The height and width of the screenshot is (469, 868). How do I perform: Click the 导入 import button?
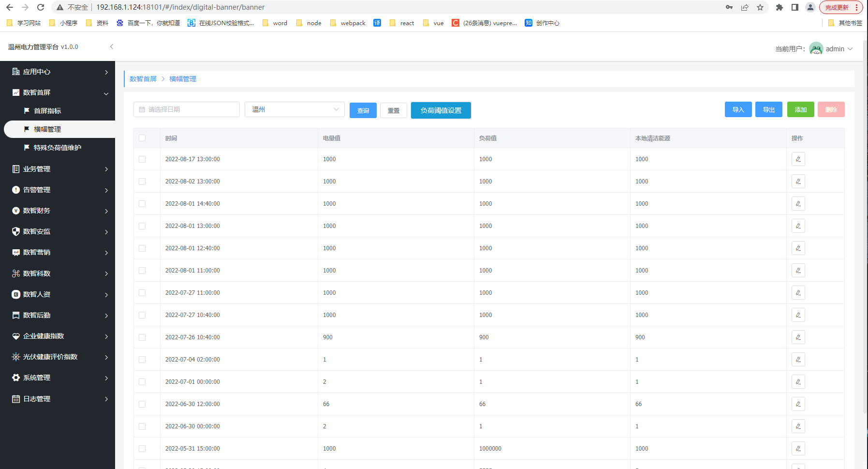[x=738, y=109]
